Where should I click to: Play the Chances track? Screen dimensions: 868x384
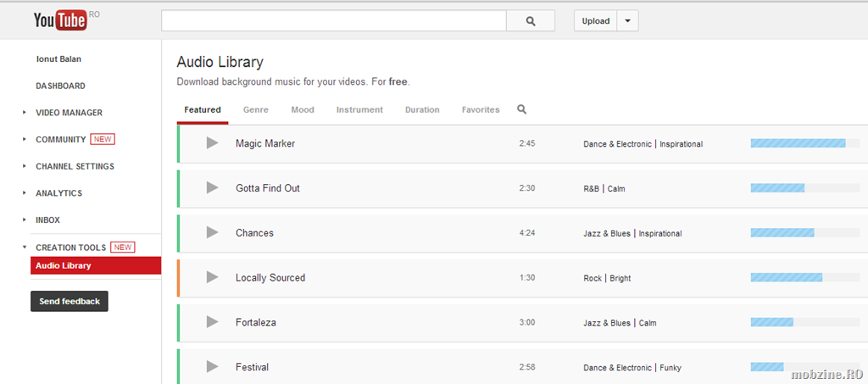(213, 232)
